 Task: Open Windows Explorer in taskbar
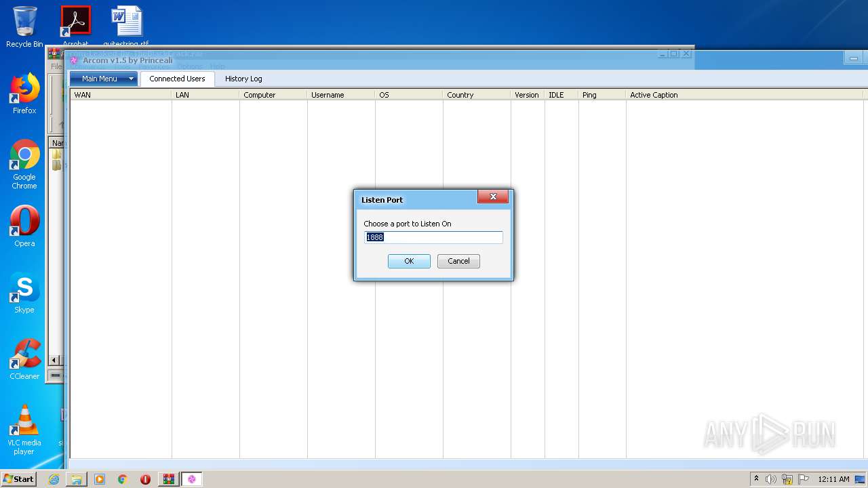click(x=77, y=479)
